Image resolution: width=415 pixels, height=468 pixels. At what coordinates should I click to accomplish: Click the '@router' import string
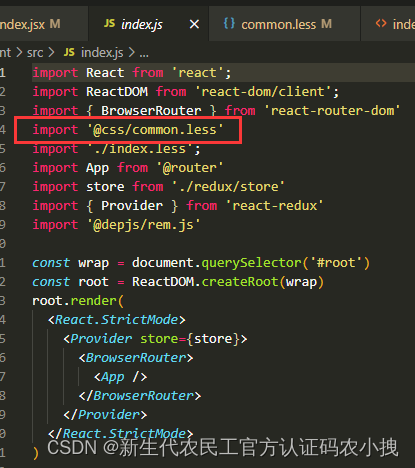tap(190, 168)
